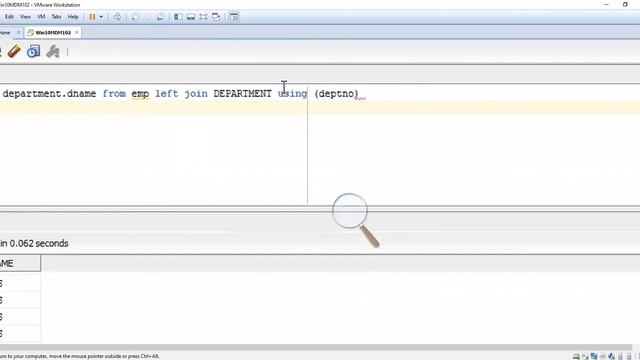Click the "in 0.062 seconds" status text

pyautogui.click(x=34, y=243)
